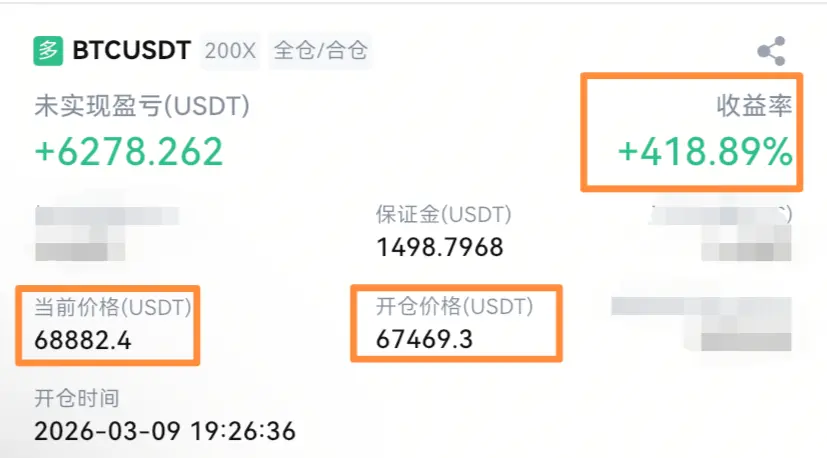
Task: Tap the 200X leverage tag
Action: [230, 51]
